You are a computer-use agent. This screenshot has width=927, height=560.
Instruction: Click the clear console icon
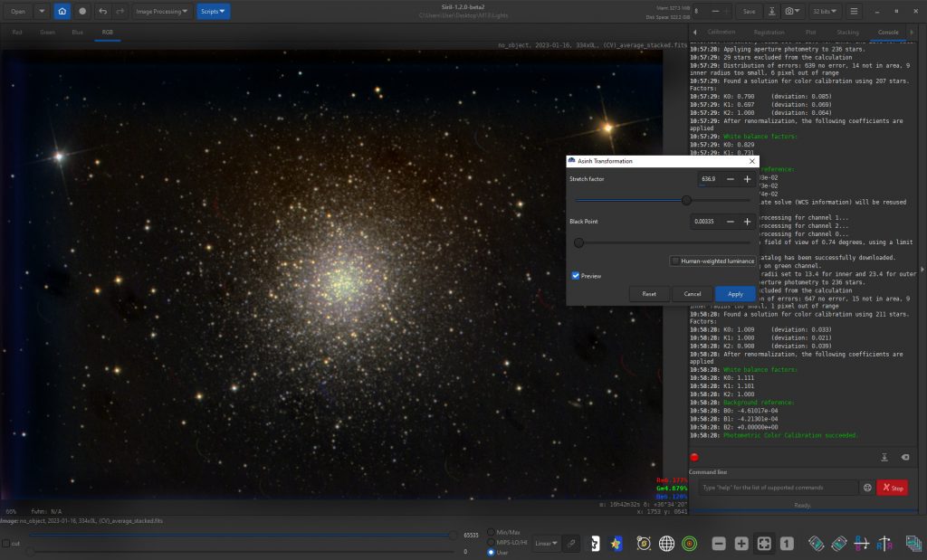click(905, 457)
